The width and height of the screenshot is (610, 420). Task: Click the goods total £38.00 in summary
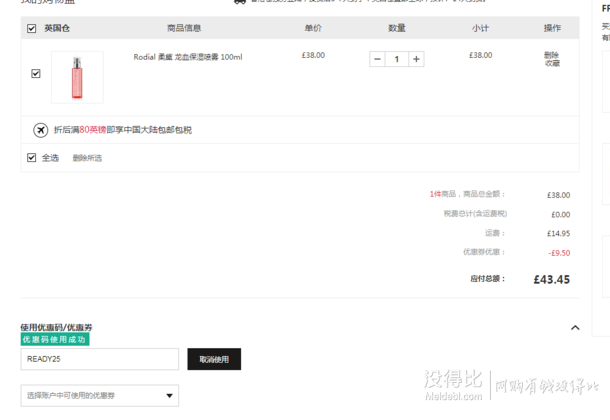click(559, 195)
